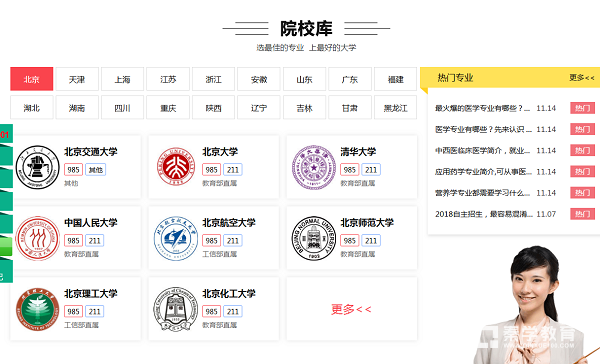Click 工信部直属 text under 北京航空大学

220,254
